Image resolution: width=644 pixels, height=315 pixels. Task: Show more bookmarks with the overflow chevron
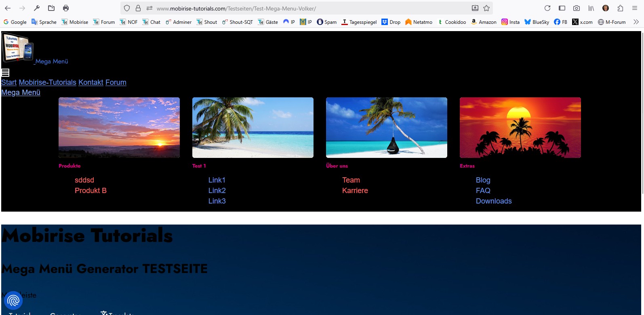(636, 22)
